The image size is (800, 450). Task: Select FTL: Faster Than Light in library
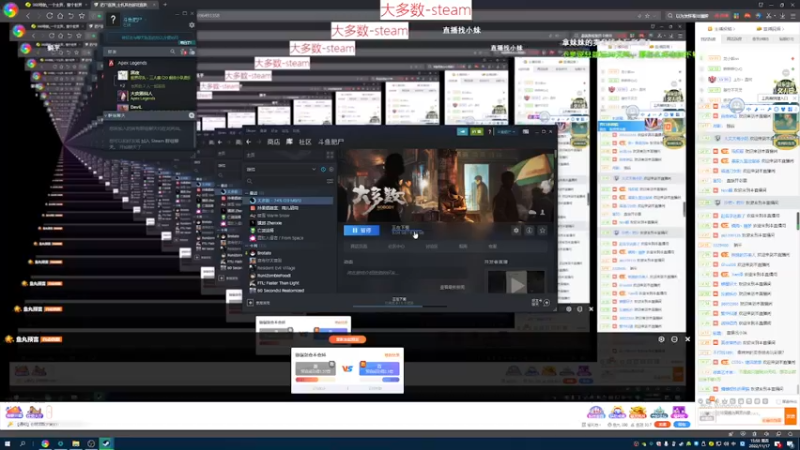(x=278, y=283)
